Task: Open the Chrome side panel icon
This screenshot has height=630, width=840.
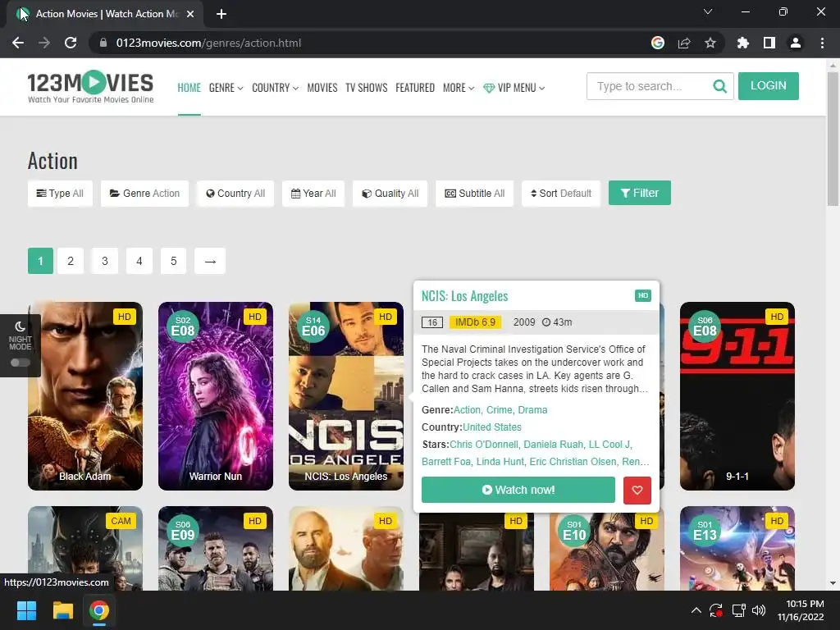Action: pos(769,43)
